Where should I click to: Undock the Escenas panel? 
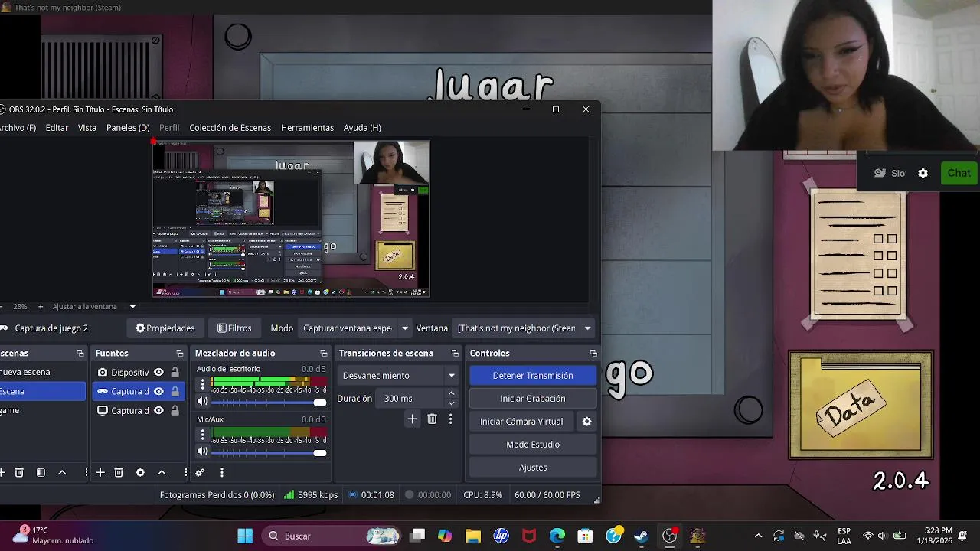point(80,354)
